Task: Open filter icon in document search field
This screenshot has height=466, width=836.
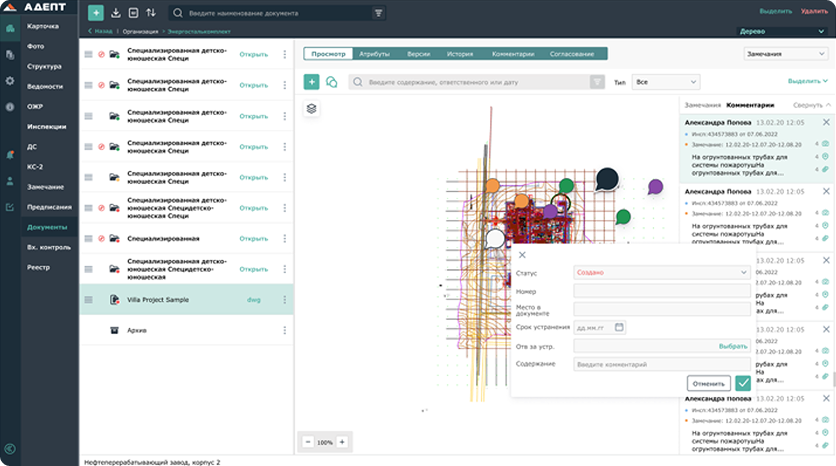Action: click(379, 13)
